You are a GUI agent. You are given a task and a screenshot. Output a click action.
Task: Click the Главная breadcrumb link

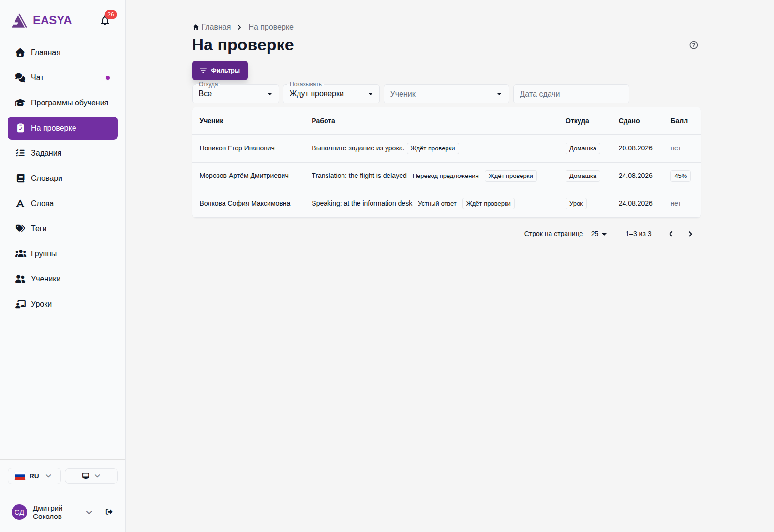tap(216, 27)
